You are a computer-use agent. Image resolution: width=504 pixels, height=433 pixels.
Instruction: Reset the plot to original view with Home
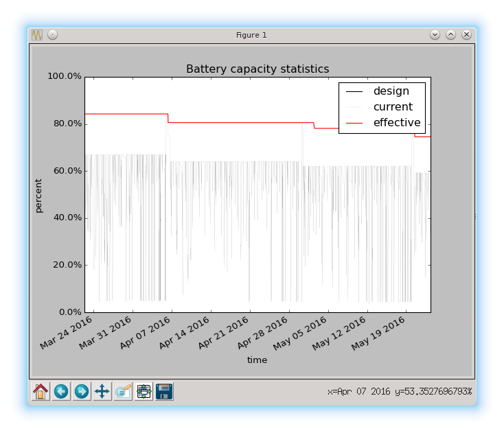pos(41,392)
